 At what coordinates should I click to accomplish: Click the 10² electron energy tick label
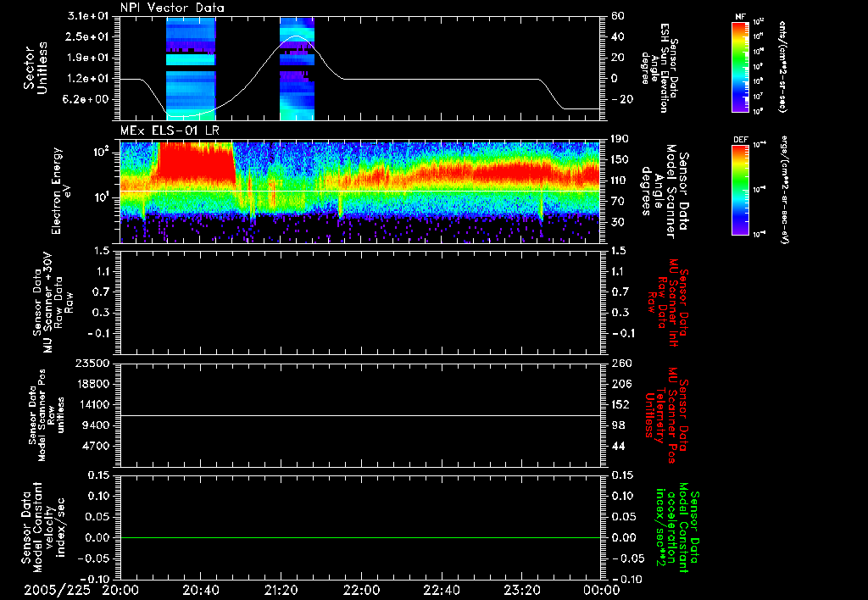102,152
